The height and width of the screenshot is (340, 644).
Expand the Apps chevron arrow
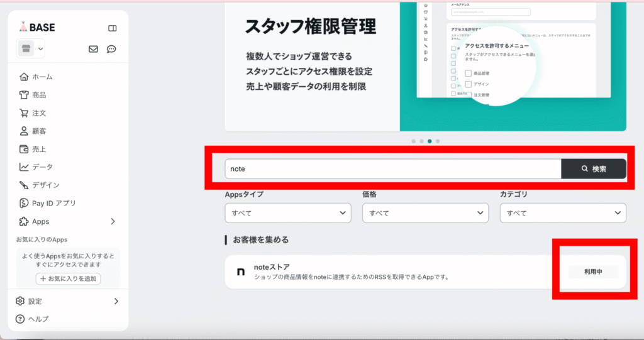tap(113, 221)
